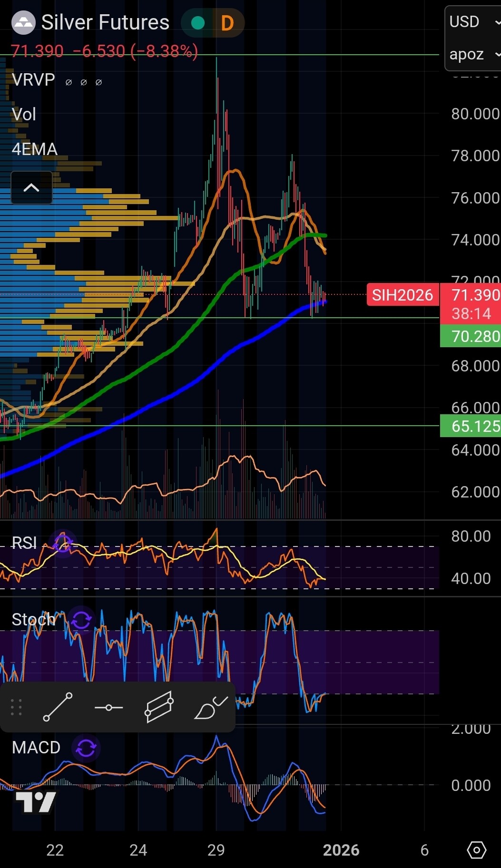This screenshot has height=868, width=501.
Task: Select the VRVP indicator label
Action: pyautogui.click(x=33, y=80)
